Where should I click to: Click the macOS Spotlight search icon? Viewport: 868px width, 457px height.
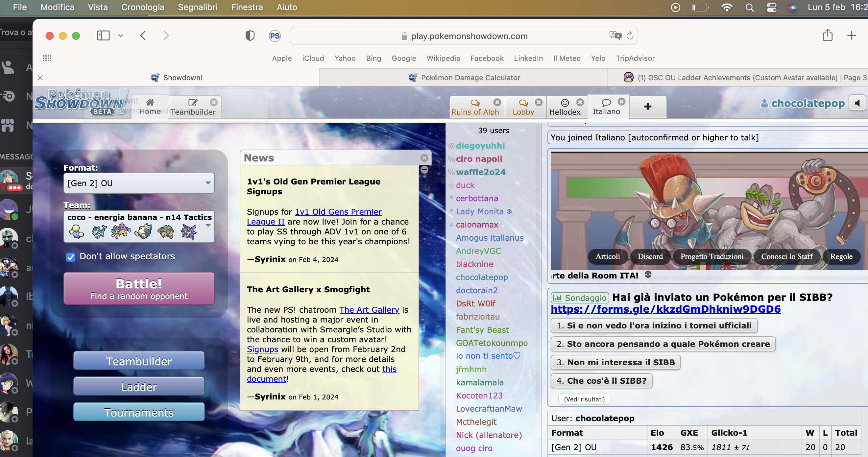coord(749,8)
